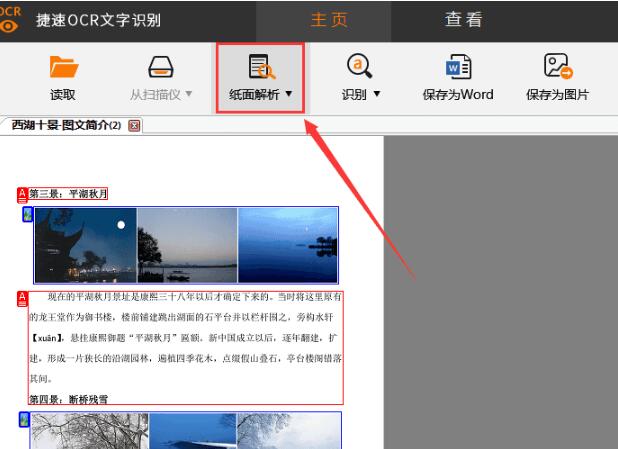The height and width of the screenshot is (449, 618).
Task: Click the blue misty lake island photo
Action: pos(288,245)
